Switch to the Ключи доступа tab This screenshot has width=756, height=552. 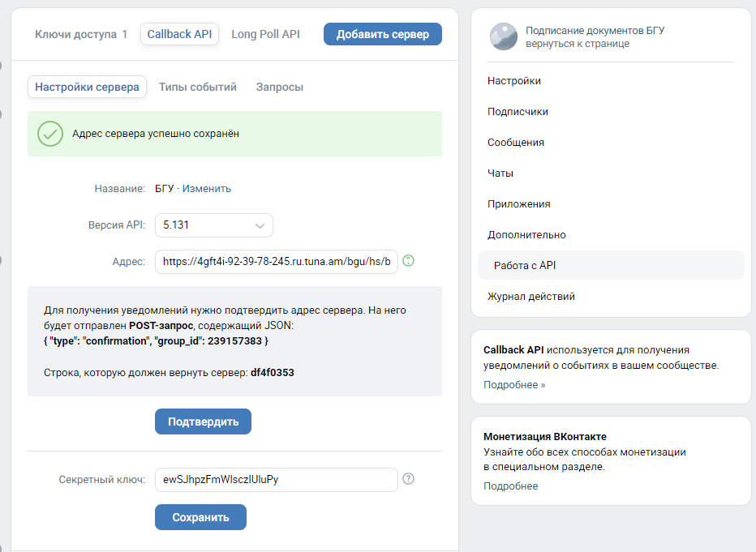point(81,34)
